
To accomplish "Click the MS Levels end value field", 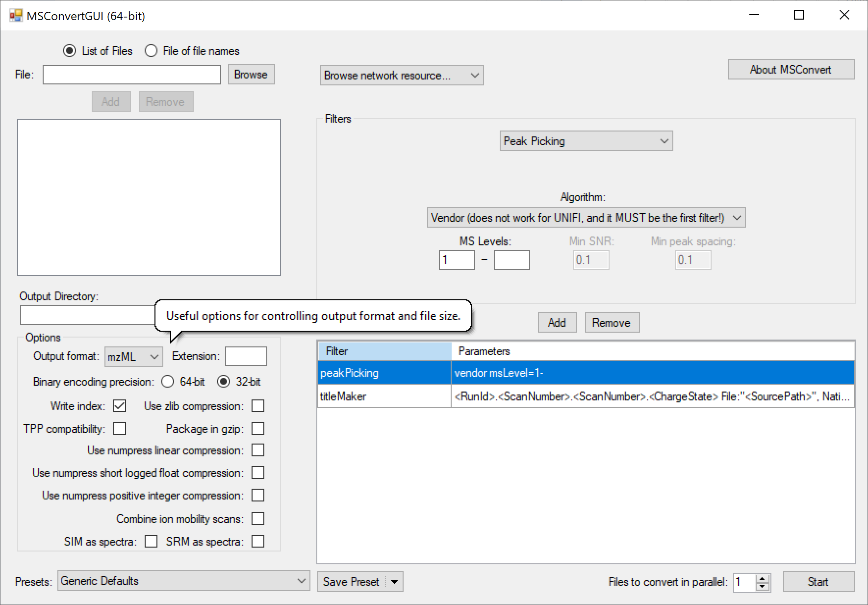I will pos(512,260).
